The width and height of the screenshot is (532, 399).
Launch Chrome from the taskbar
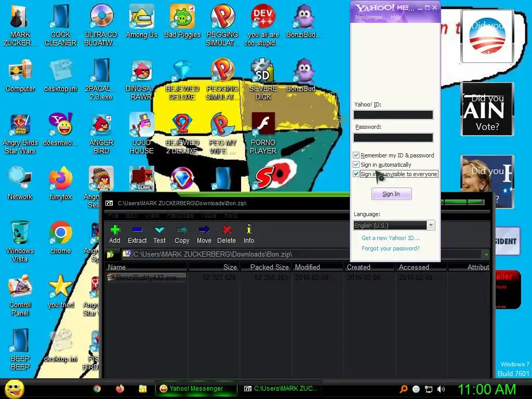(97, 389)
